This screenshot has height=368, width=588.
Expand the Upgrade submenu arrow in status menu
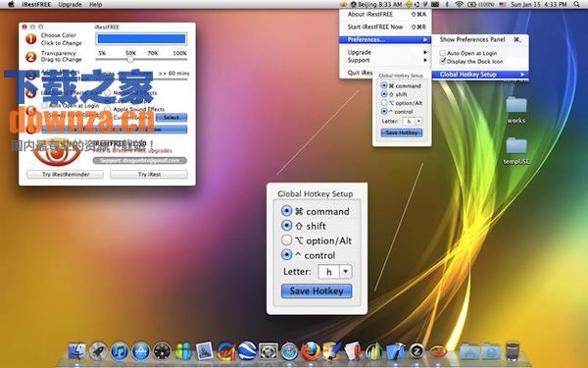(x=425, y=52)
